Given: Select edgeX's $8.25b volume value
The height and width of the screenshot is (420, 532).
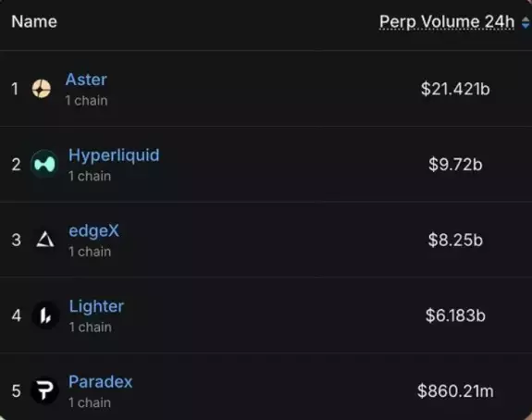Looking at the screenshot, I should (x=455, y=240).
